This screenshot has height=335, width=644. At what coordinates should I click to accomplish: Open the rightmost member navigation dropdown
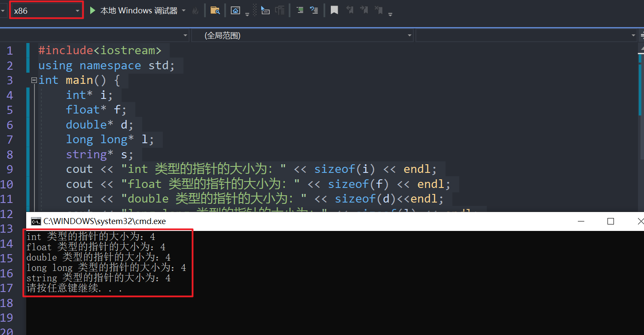coord(526,36)
